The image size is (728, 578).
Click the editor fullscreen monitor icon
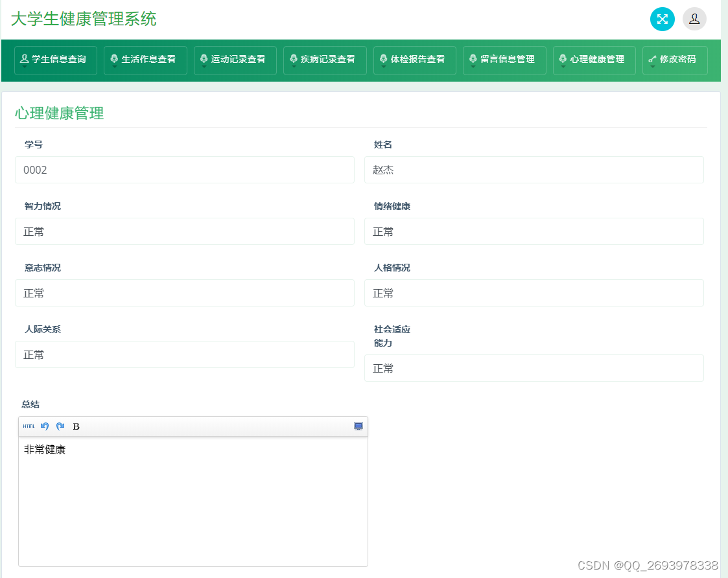pos(358,426)
